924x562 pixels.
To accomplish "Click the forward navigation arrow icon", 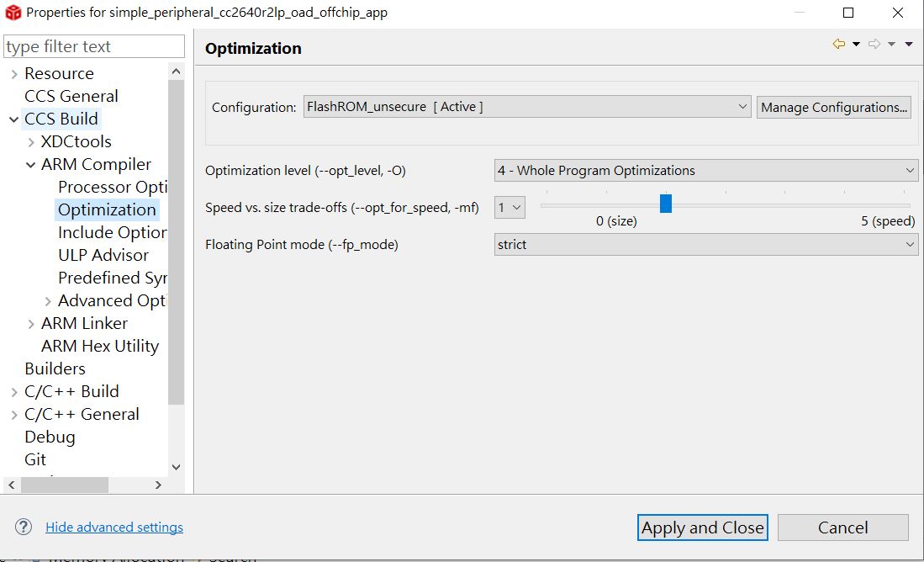I will point(874,44).
